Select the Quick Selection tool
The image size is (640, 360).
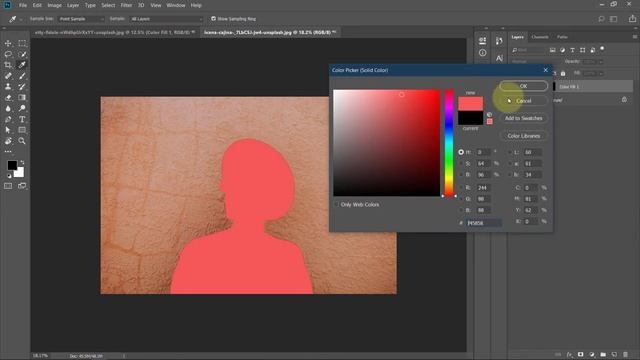[x=22, y=54]
